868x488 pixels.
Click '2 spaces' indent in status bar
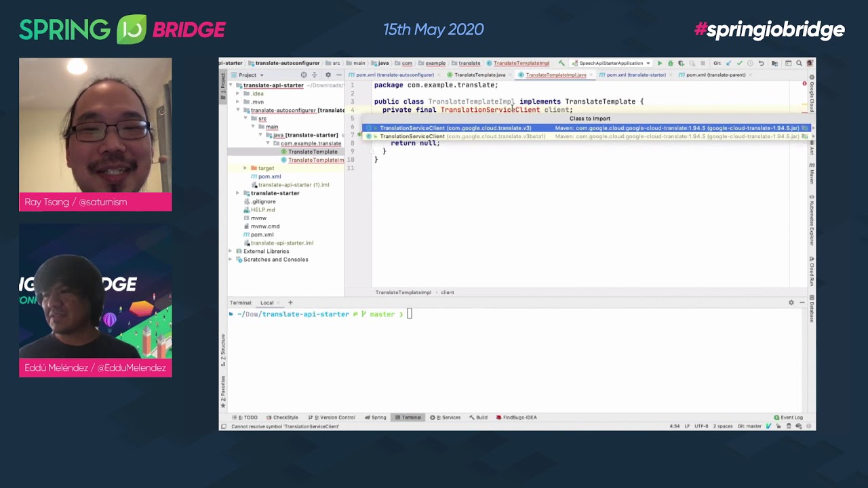(x=722, y=426)
